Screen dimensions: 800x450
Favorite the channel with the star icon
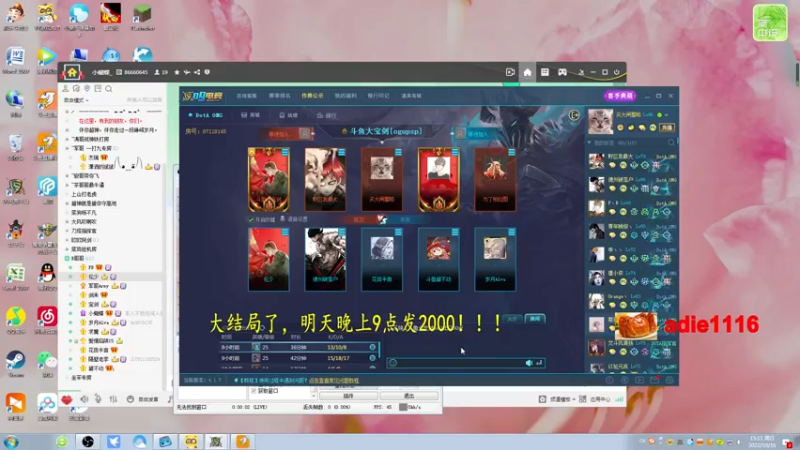pyautogui.click(x=177, y=72)
